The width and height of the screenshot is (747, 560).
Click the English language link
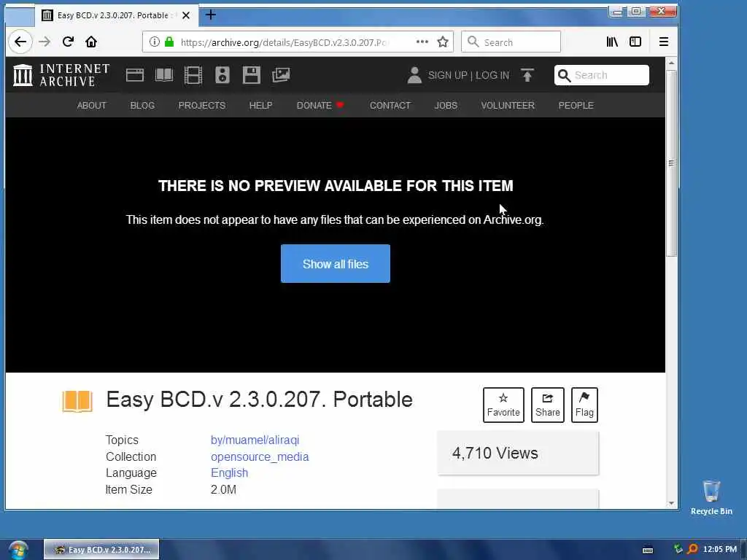pos(229,472)
